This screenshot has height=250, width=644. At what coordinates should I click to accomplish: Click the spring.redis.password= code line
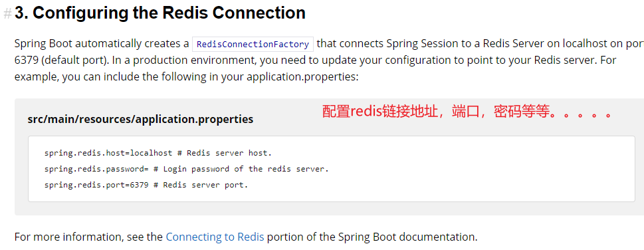click(187, 169)
